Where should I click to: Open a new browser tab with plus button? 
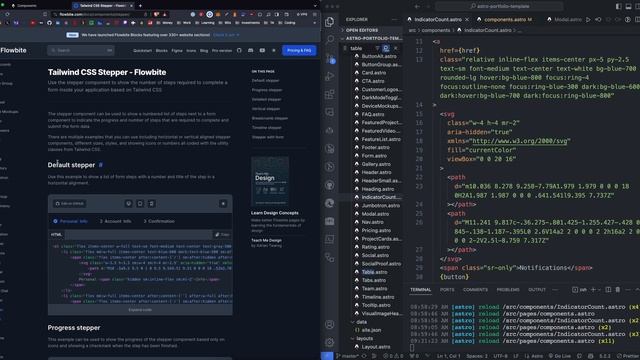(140, 6)
